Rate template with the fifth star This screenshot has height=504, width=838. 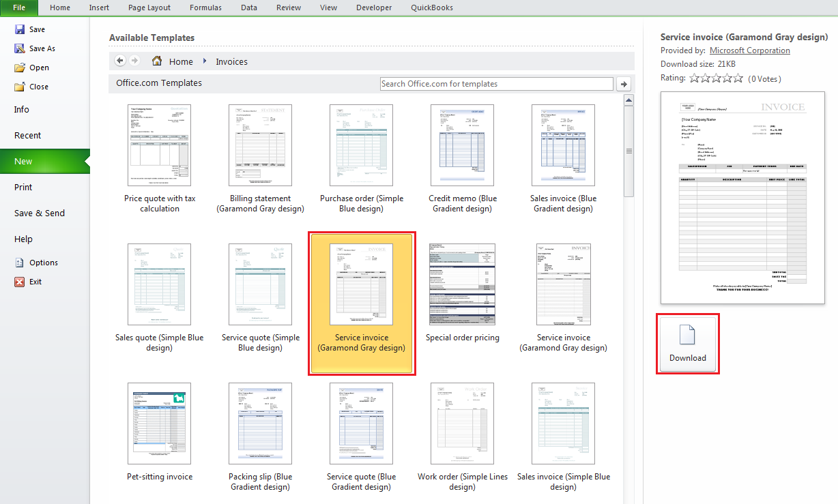point(738,78)
